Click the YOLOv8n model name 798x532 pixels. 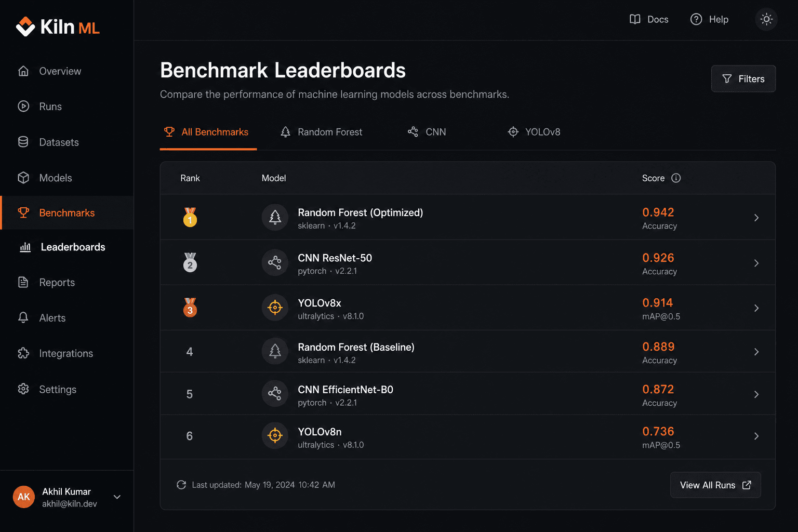(320, 432)
